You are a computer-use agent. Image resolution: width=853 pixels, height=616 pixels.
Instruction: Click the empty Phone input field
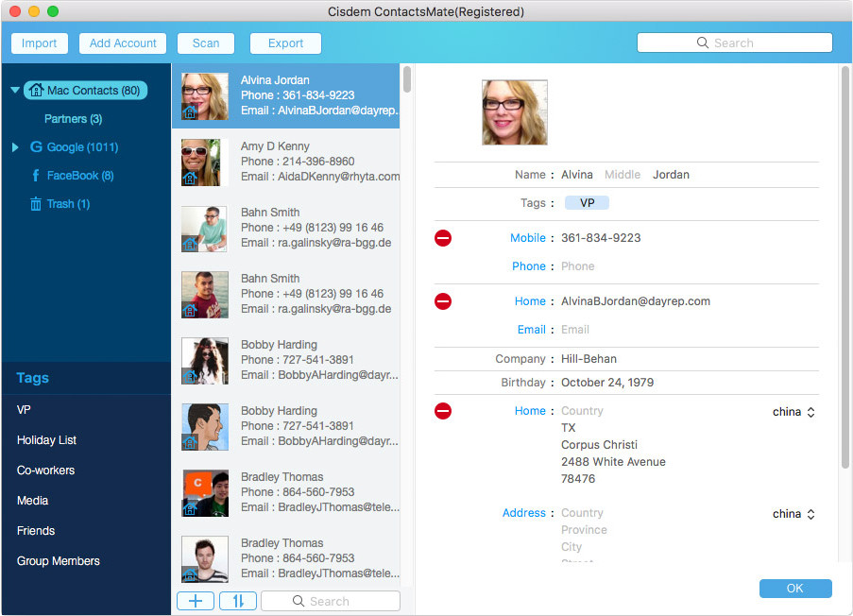pos(578,266)
